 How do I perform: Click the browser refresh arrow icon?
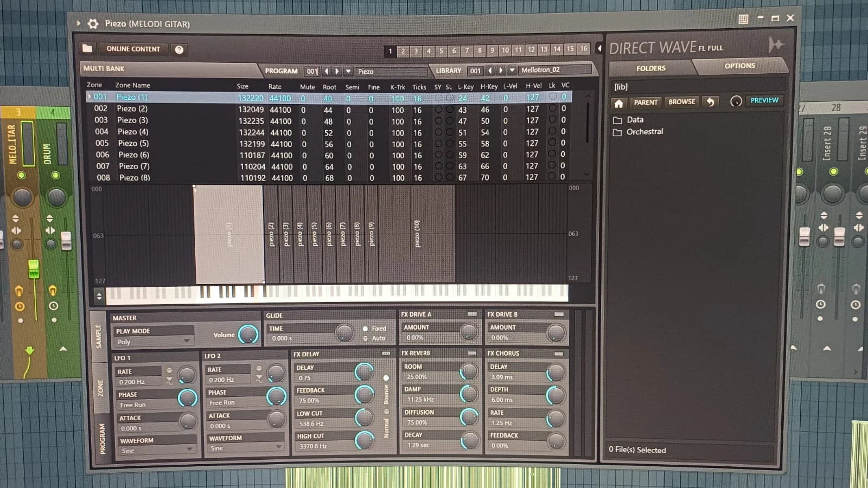(710, 101)
